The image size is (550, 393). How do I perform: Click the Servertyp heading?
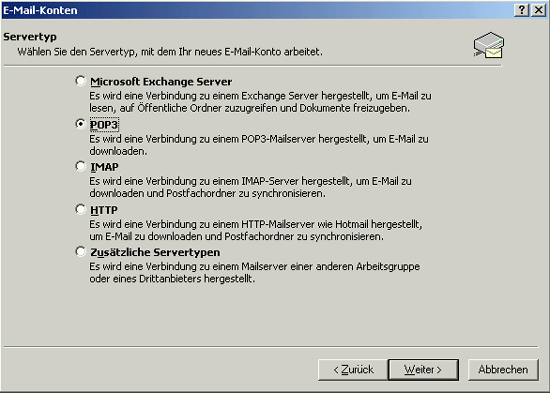pyautogui.click(x=30, y=37)
